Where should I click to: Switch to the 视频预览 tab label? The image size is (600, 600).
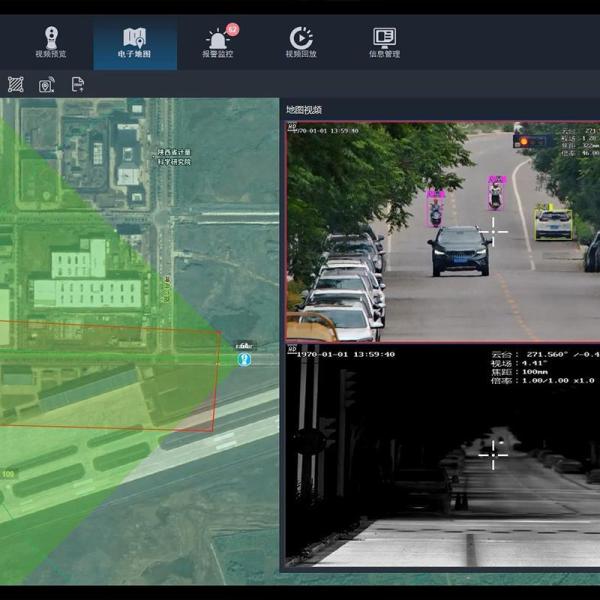[51, 54]
